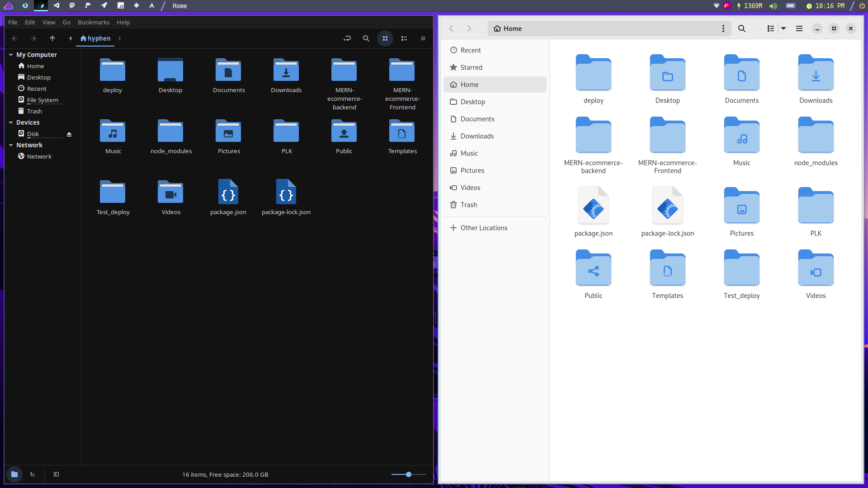Select MERN-ecommerce-backend folder in Nemo

click(x=344, y=84)
